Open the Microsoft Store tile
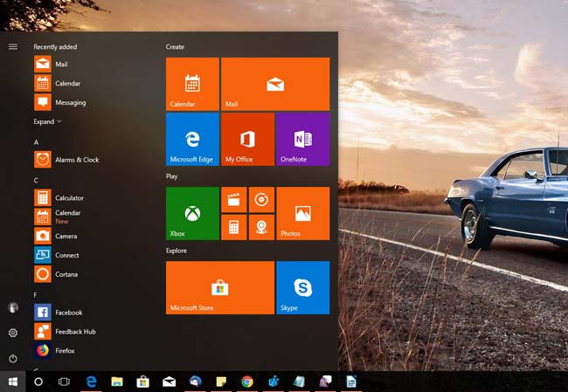Screen dimensions: 568x392 pyautogui.click(x=219, y=287)
